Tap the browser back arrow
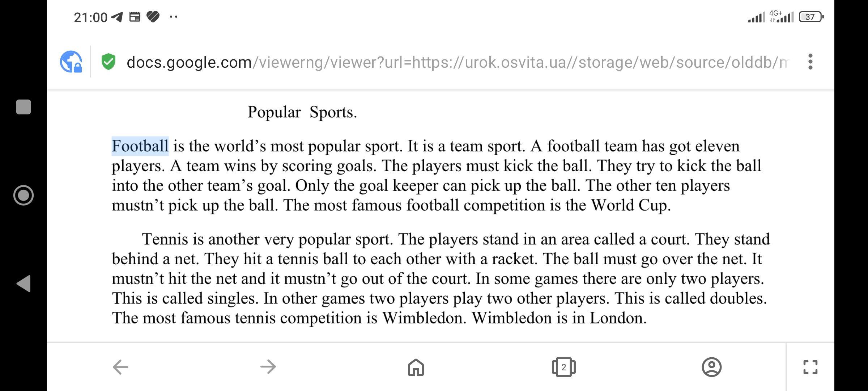This screenshot has height=391, width=868. click(120, 367)
